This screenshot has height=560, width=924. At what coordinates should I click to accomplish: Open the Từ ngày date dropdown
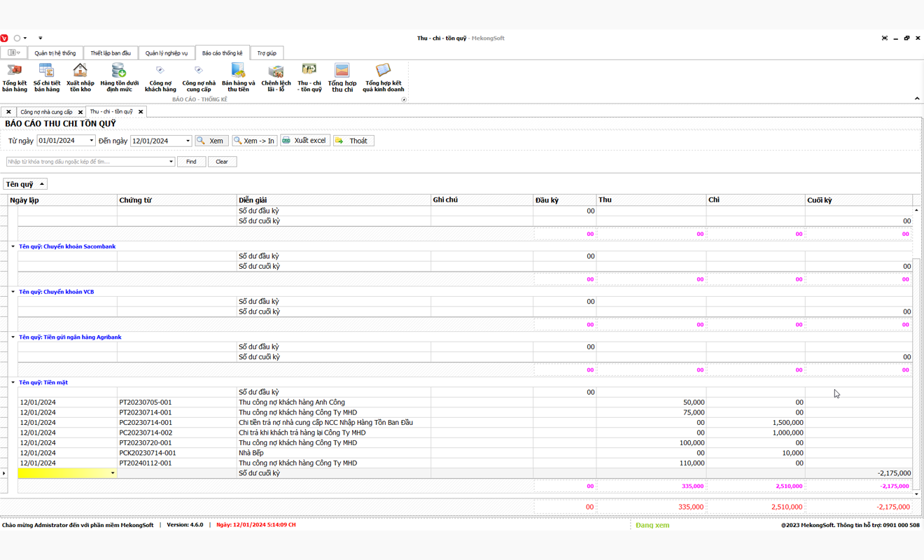[x=91, y=141]
